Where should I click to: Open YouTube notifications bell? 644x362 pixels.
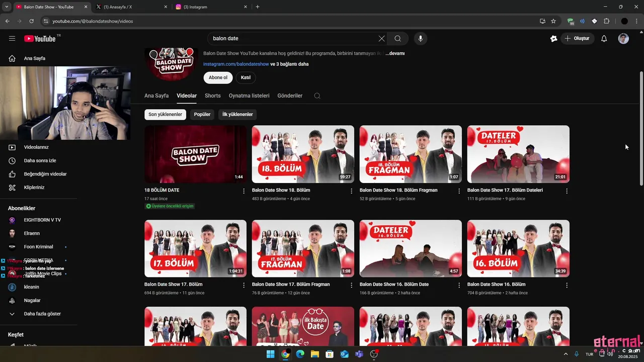point(604,38)
